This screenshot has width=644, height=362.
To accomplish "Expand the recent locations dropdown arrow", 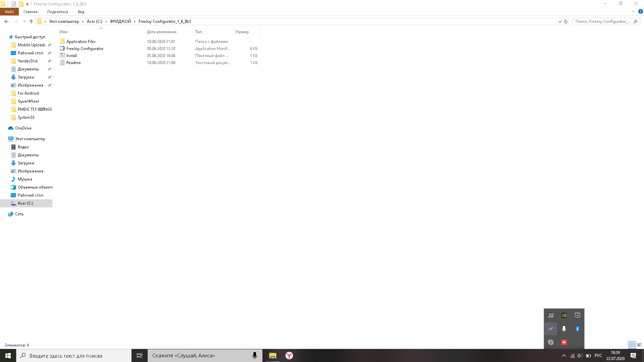I will tap(24, 21).
